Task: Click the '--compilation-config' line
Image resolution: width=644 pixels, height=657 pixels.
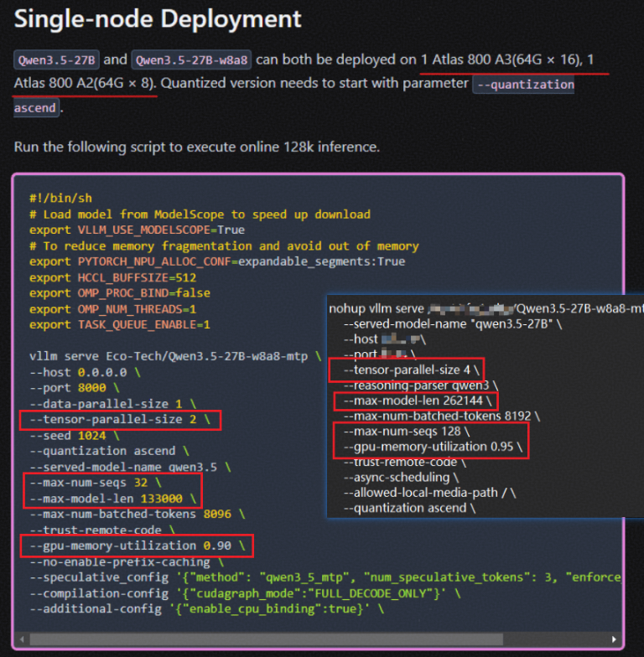Action: [x=245, y=593]
